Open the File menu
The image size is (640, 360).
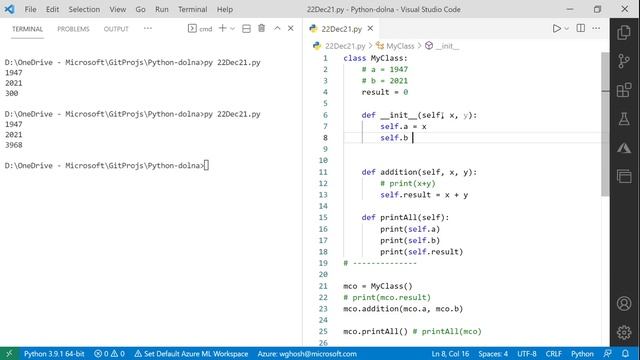[x=30, y=9]
